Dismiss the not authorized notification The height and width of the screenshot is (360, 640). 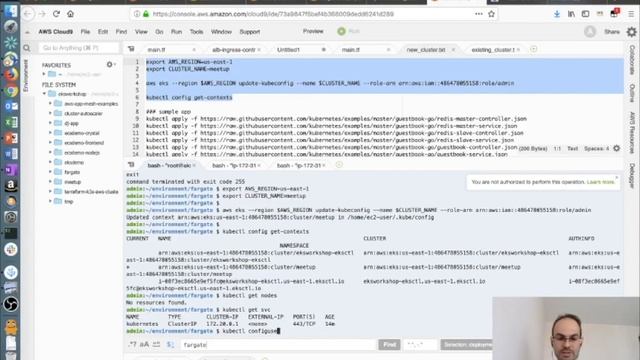616,178
